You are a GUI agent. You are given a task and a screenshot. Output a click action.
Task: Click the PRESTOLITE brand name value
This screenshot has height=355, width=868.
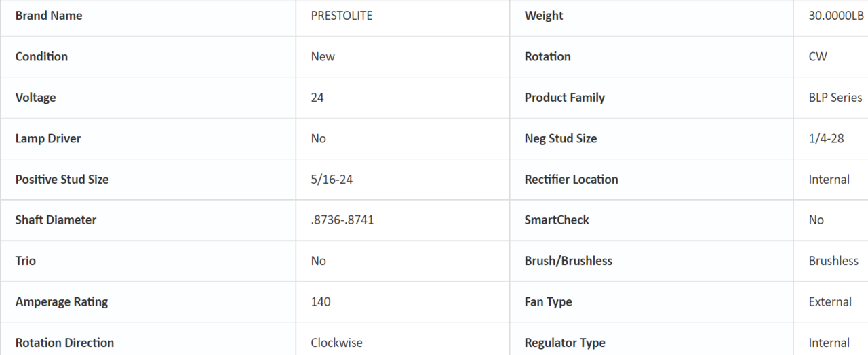point(341,16)
